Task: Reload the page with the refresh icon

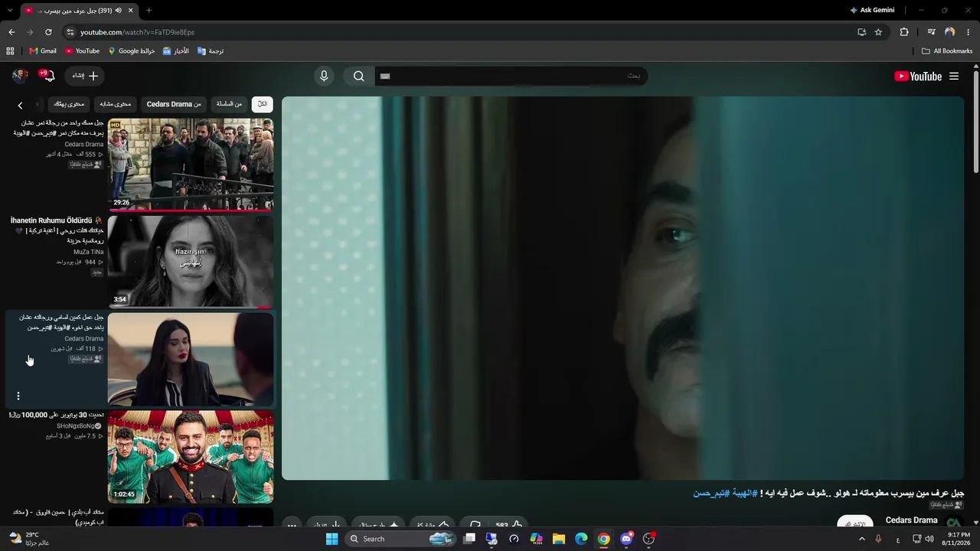Action: click(48, 32)
